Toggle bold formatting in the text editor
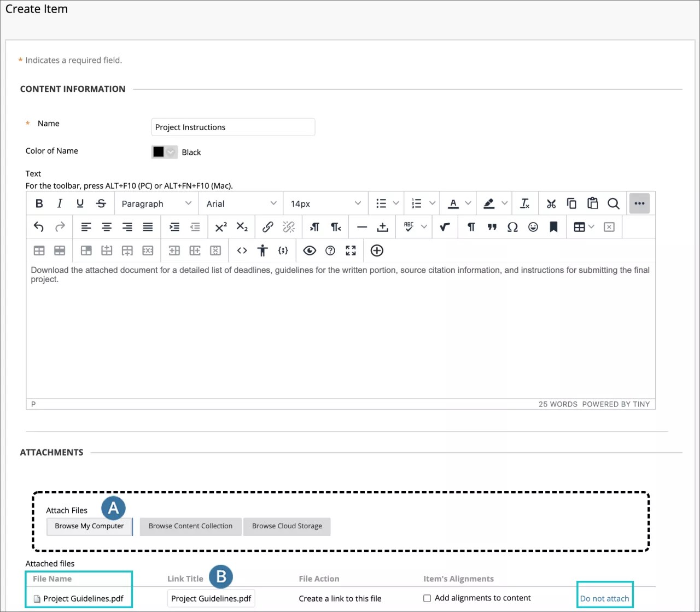 pos(39,203)
